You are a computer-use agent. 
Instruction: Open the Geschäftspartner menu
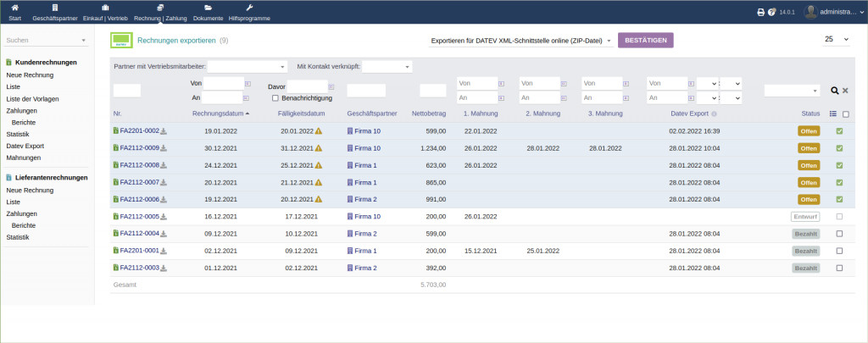(54, 12)
